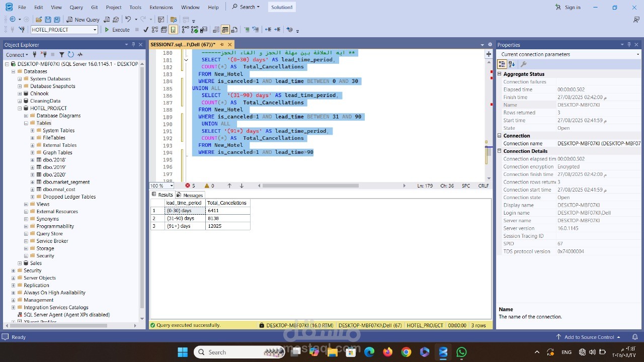Viewport: 644px width, 362px height.
Task: Select the Programmability folder
Action: tap(55, 226)
